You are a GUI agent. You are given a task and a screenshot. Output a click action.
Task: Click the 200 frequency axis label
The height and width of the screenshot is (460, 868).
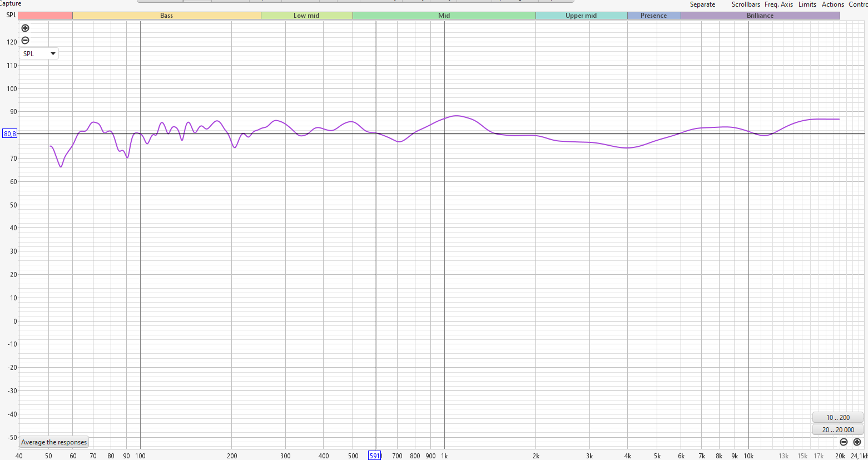pyautogui.click(x=232, y=456)
